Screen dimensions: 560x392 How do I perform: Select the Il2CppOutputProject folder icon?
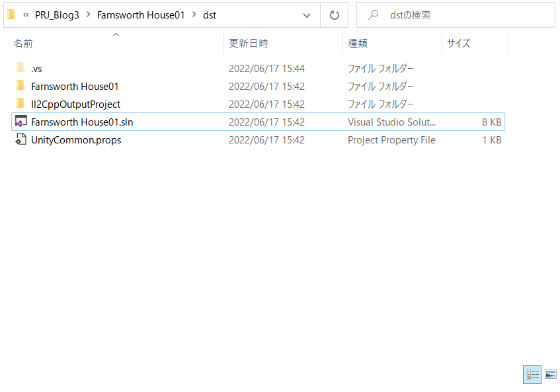[x=20, y=104]
